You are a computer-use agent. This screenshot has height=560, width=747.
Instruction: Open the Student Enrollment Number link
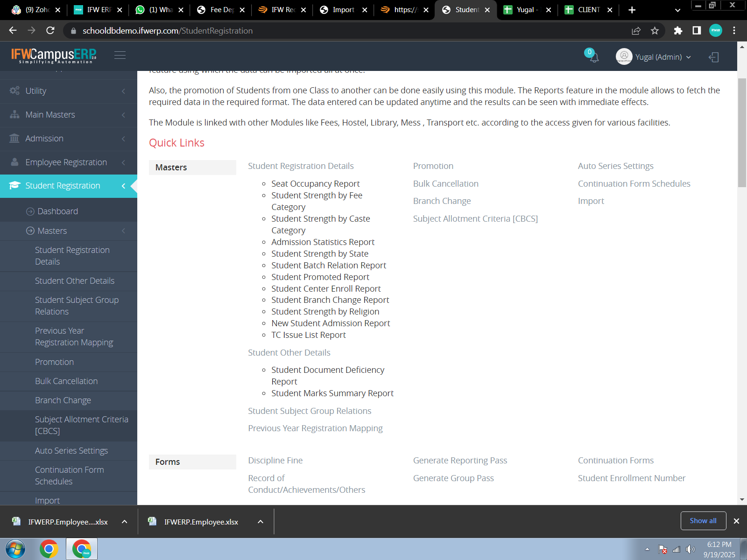632,478
